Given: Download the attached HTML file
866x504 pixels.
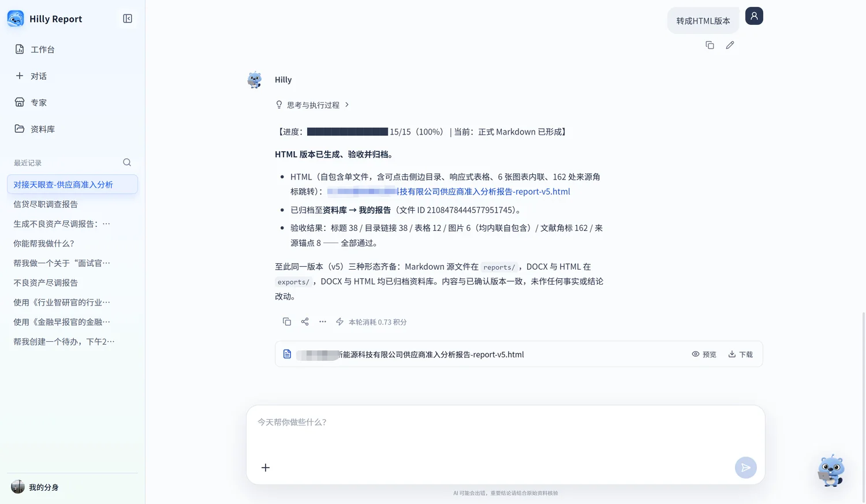Looking at the screenshot, I should [x=740, y=354].
